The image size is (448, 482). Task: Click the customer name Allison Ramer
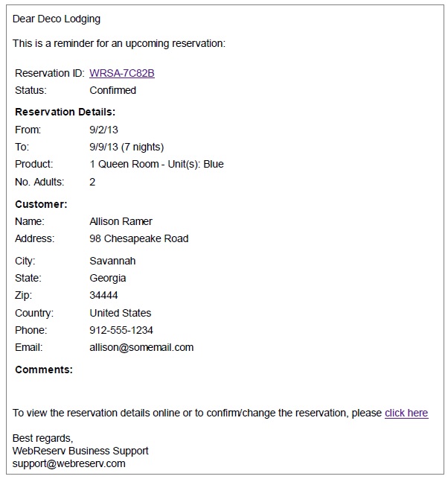[x=121, y=221]
